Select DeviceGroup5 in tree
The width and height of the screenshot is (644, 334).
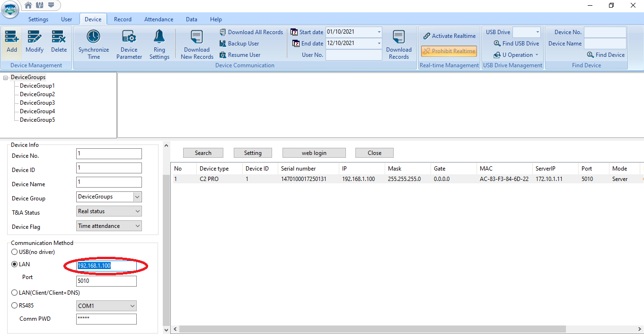pos(37,120)
